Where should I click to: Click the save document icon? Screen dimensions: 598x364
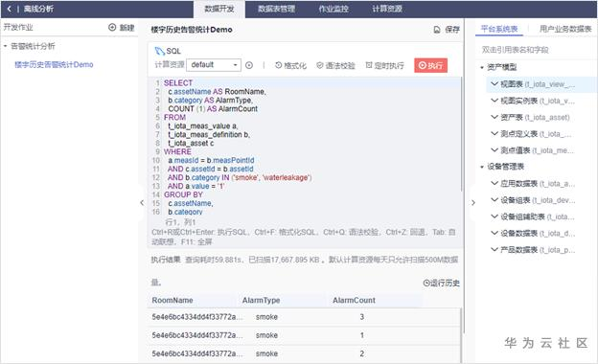pos(437,30)
